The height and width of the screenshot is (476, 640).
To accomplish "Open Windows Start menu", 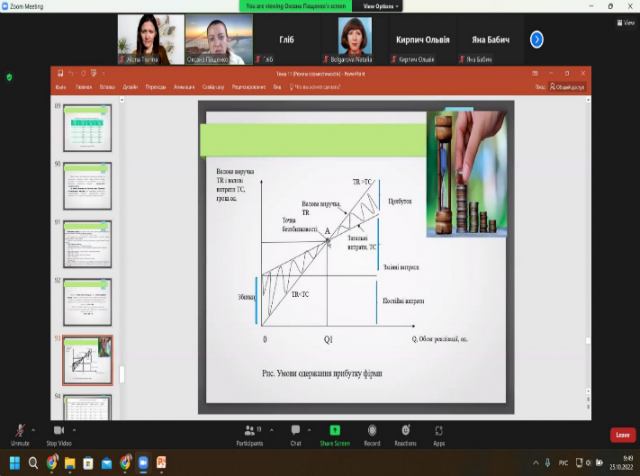I will pyautogui.click(x=15, y=463).
